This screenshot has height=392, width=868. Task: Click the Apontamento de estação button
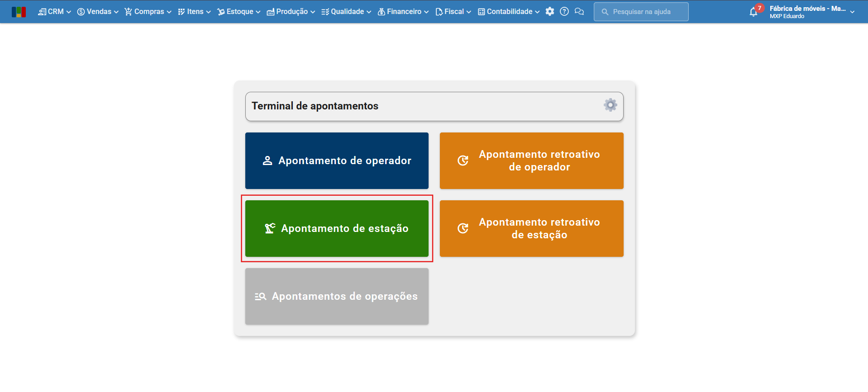tap(337, 228)
